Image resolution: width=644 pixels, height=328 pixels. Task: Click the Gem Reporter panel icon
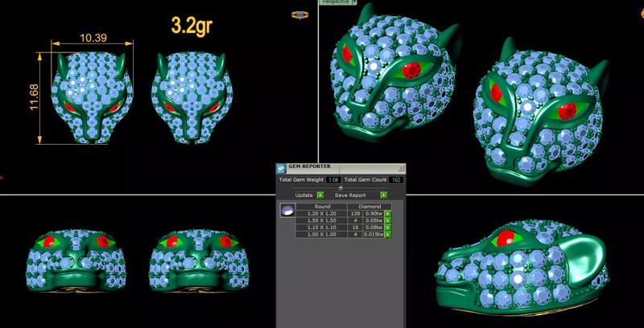coord(280,169)
